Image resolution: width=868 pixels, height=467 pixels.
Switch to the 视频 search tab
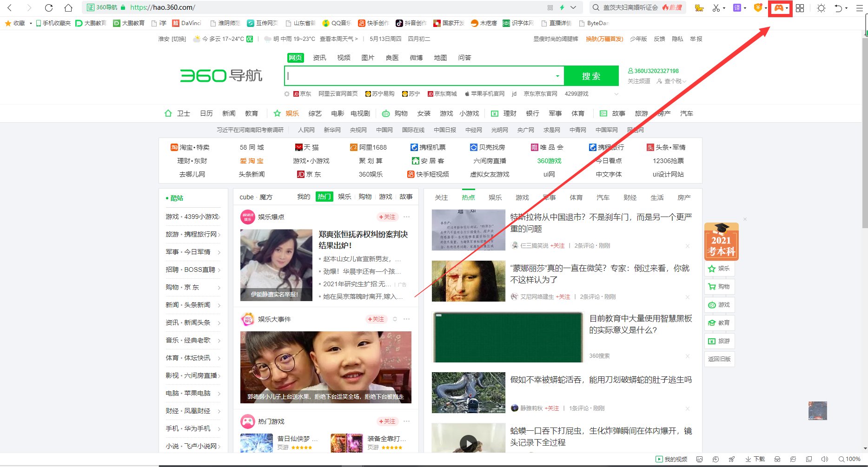[x=344, y=57]
